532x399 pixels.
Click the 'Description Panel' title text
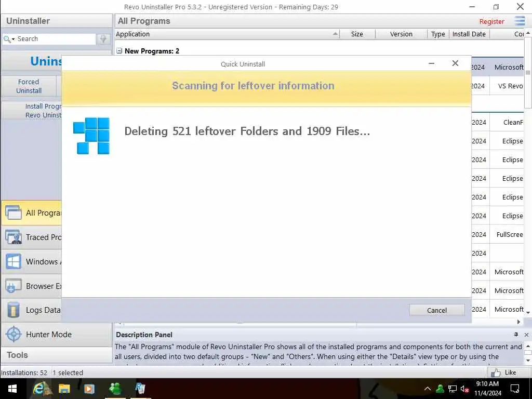click(x=144, y=335)
